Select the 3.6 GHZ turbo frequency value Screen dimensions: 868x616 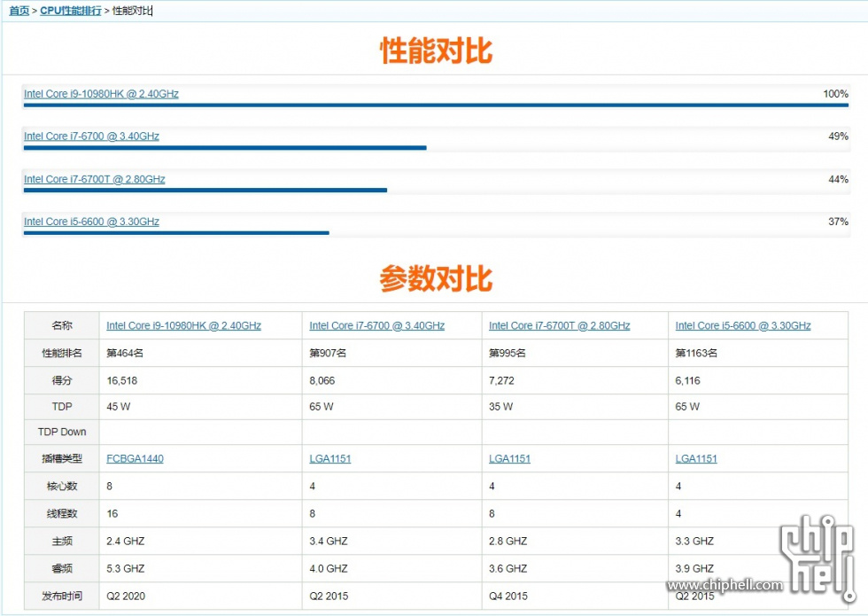508,568
